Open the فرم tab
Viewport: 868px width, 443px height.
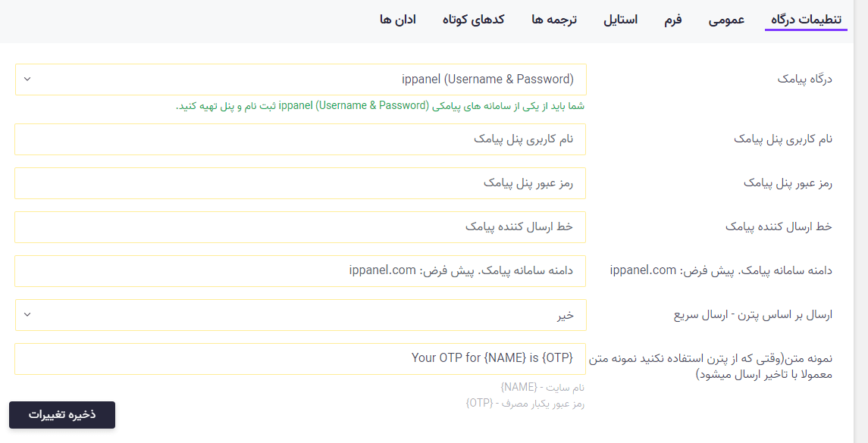[673, 20]
